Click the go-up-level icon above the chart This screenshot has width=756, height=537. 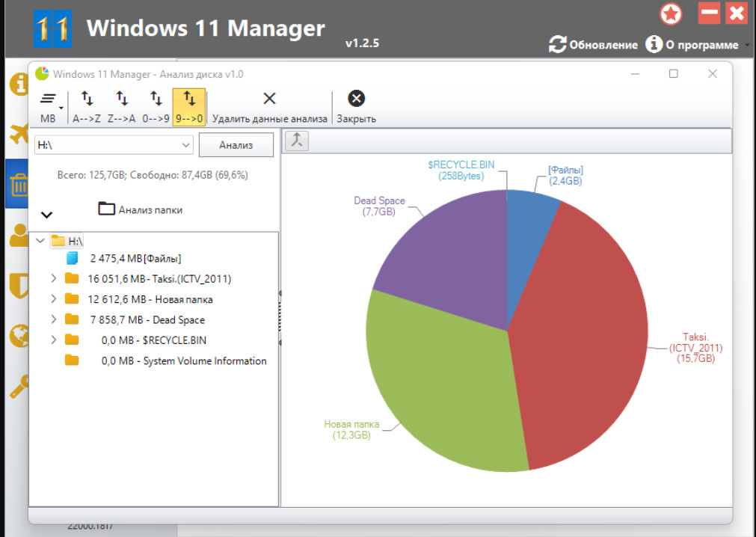(x=297, y=140)
